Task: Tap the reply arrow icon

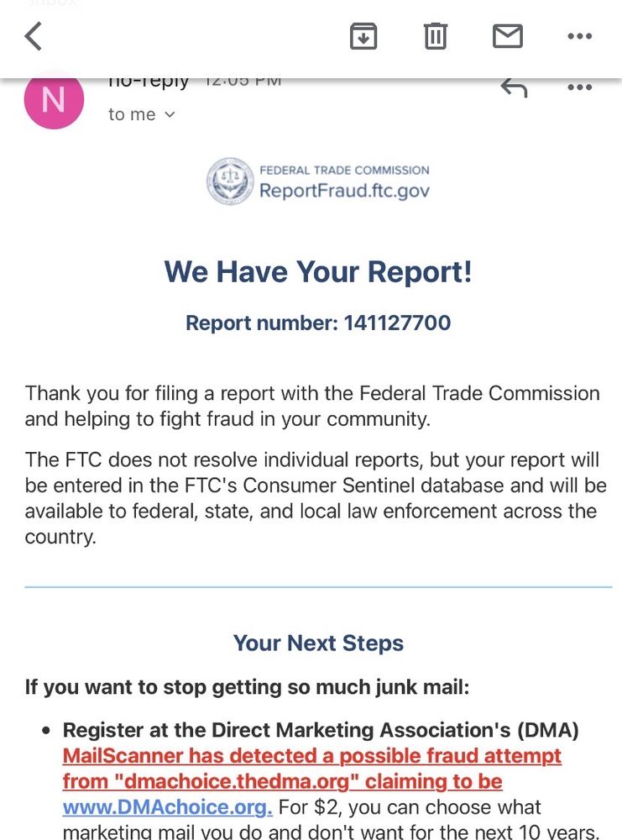Action: [x=514, y=87]
